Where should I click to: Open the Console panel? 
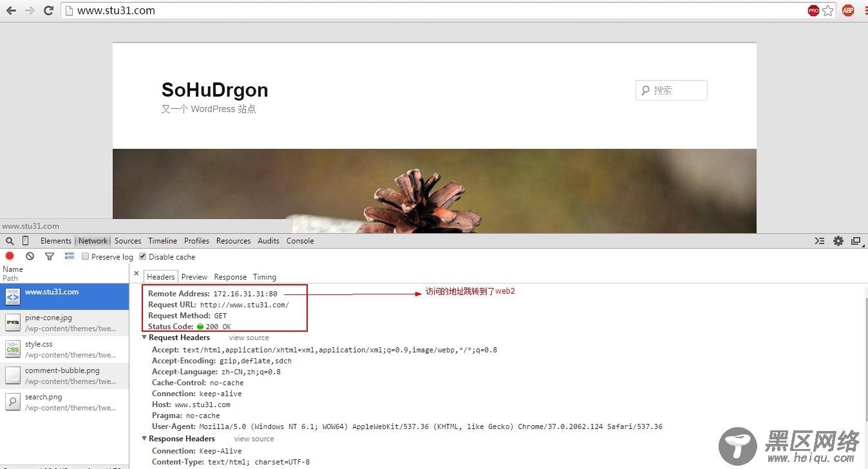click(300, 241)
